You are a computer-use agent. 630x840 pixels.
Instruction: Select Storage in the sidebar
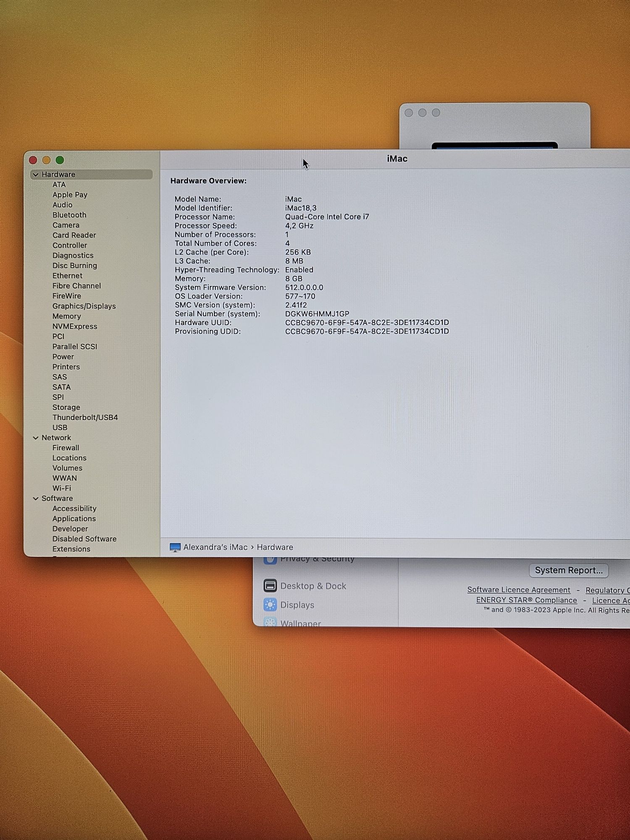point(66,407)
